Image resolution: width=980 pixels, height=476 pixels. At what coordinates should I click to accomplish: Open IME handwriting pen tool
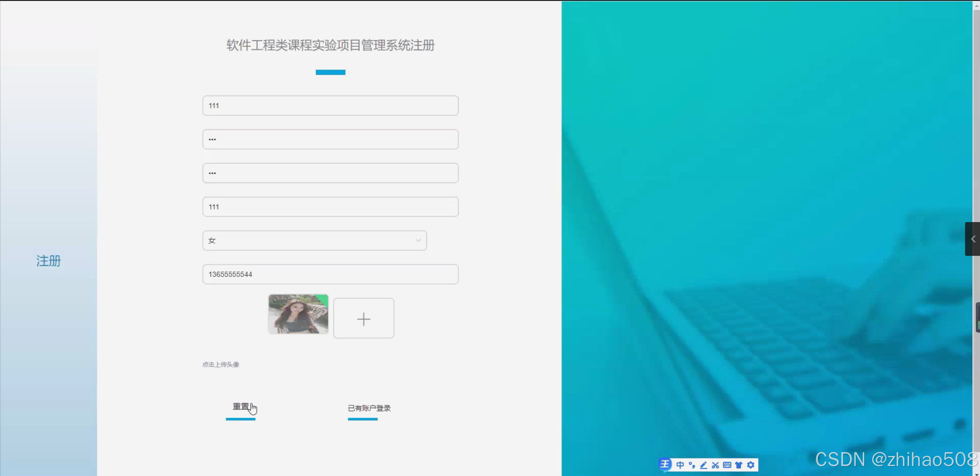704,465
